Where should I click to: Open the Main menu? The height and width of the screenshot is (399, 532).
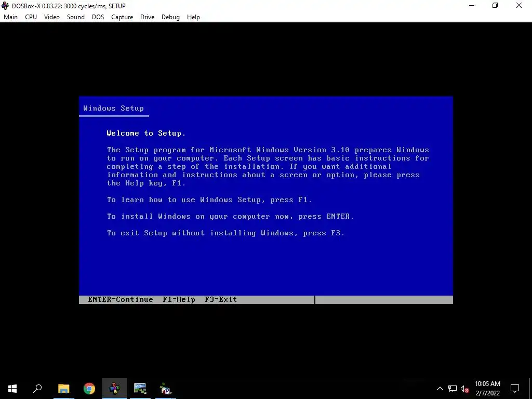click(10, 17)
